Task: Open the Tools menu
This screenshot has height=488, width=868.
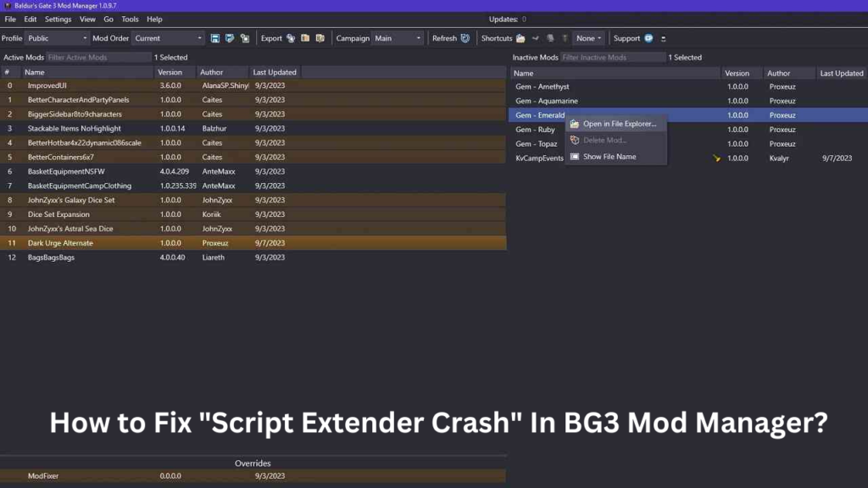Action: point(129,19)
